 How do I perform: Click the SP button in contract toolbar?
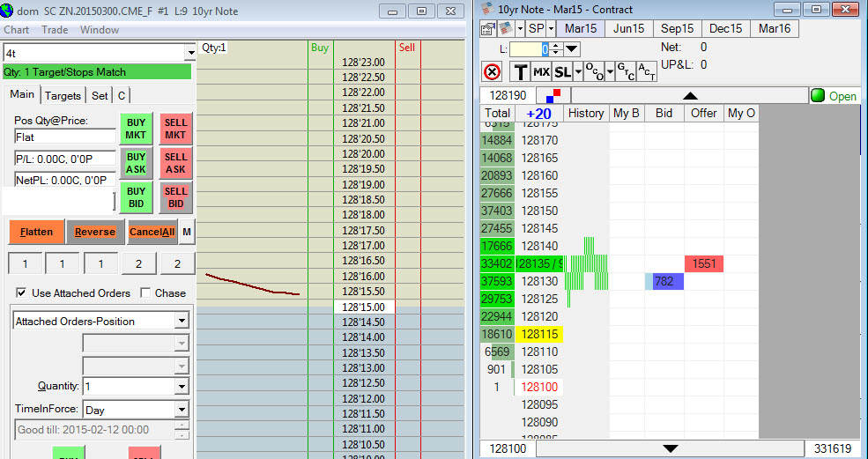coord(536,29)
